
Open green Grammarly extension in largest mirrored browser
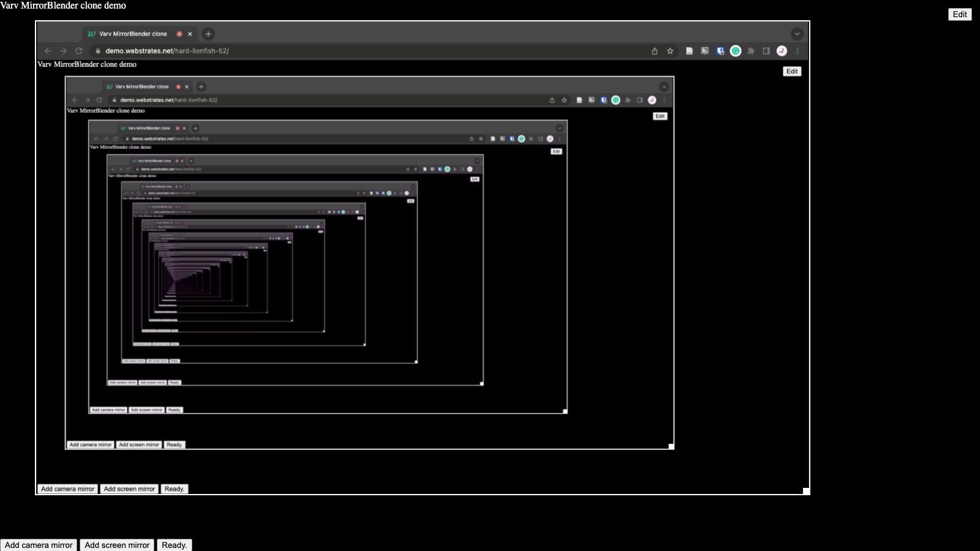(x=736, y=51)
